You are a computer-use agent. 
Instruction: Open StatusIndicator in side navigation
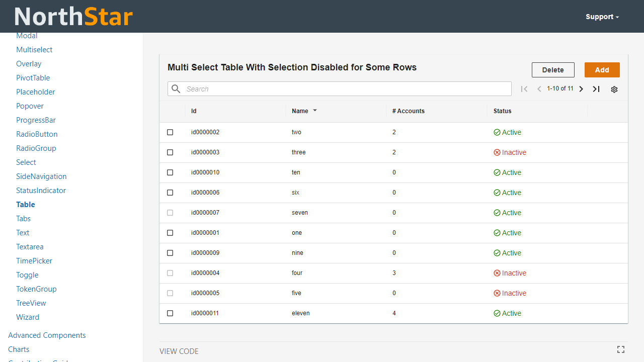click(41, 191)
